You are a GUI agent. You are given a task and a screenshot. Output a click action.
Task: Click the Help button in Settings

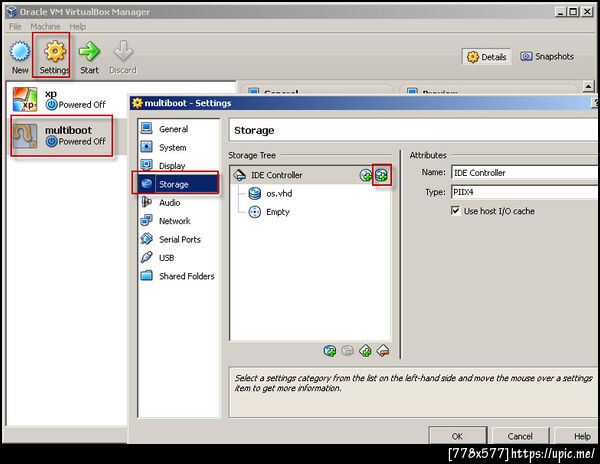(x=577, y=436)
